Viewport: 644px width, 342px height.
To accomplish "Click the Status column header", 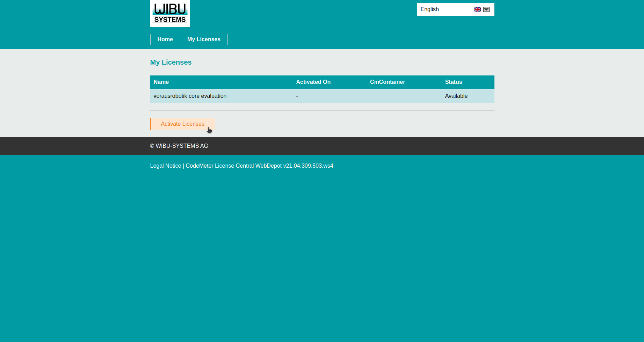I will (x=453, y=82).
